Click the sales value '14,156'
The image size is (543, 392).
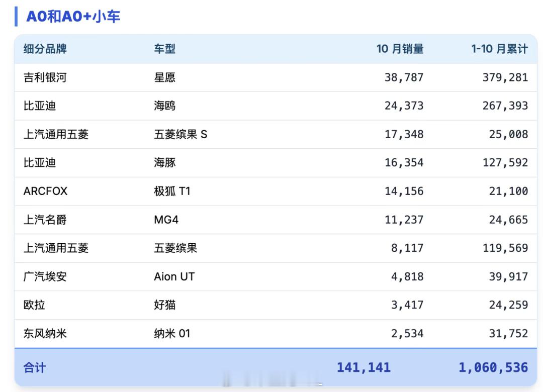coord(404,191)
